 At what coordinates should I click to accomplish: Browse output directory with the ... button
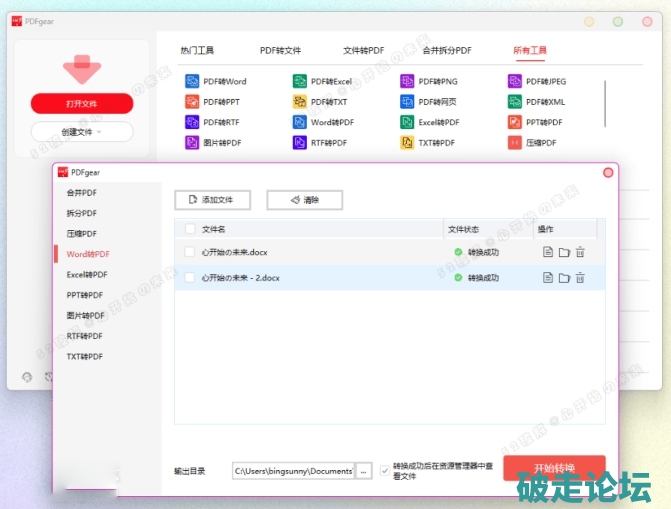(x=364, y=470)
